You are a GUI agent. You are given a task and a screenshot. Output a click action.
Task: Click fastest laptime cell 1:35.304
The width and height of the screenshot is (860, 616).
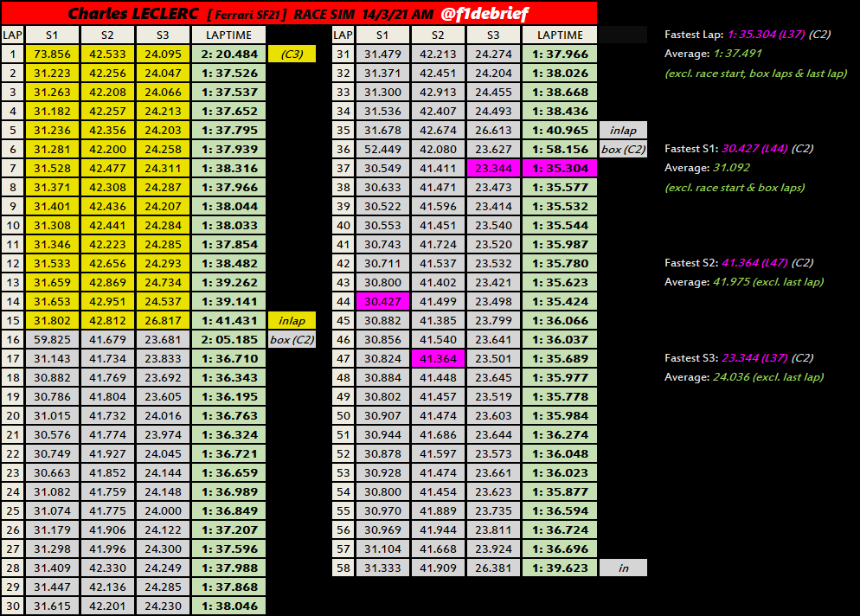[560, 168]
